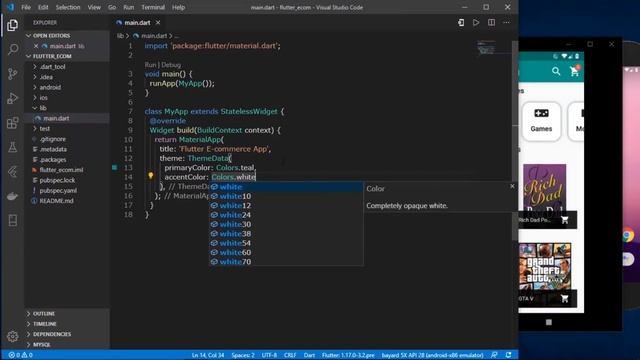640x360 pixels.
Task: Click the Debug code lens above main()
Action: coord(171,64)
